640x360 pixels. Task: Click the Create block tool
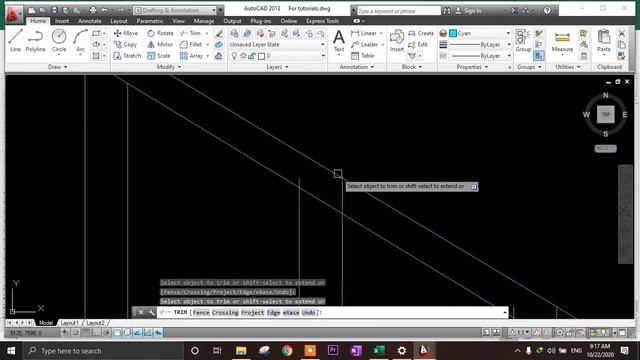tap(421, 33)
